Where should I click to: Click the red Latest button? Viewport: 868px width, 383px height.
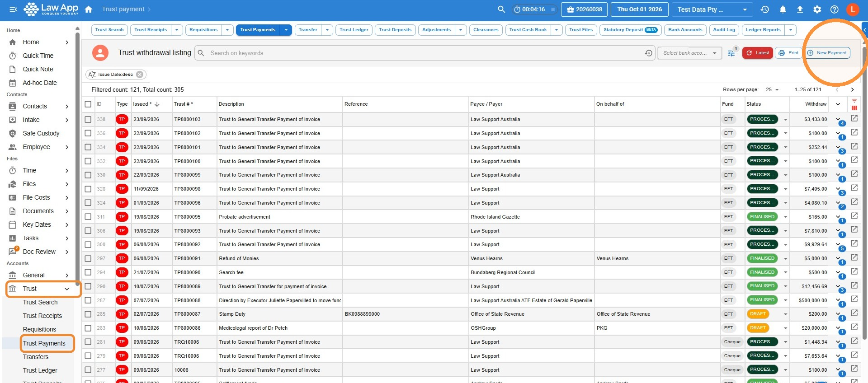pos(758,53)
